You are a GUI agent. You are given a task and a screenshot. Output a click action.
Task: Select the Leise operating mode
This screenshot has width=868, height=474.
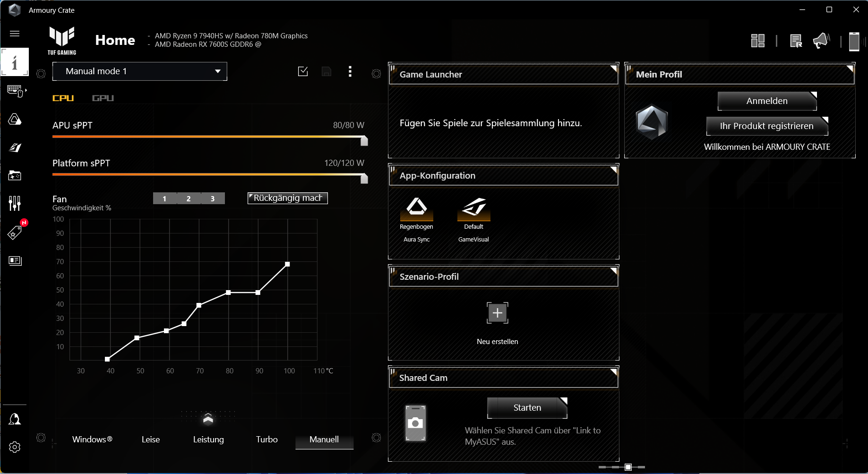151,440
